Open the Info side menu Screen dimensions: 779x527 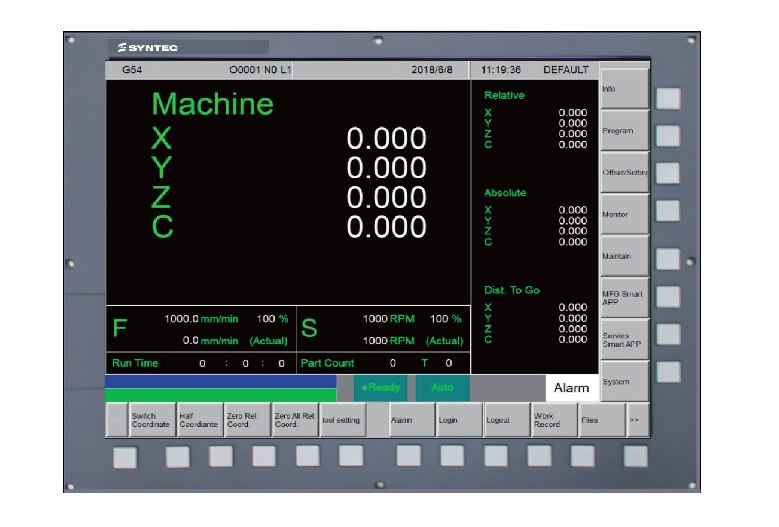point(624,89)
